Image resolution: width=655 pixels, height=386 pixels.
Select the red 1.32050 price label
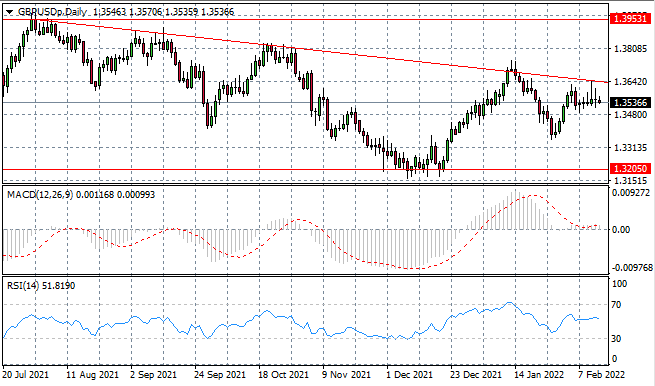[630, 168]
